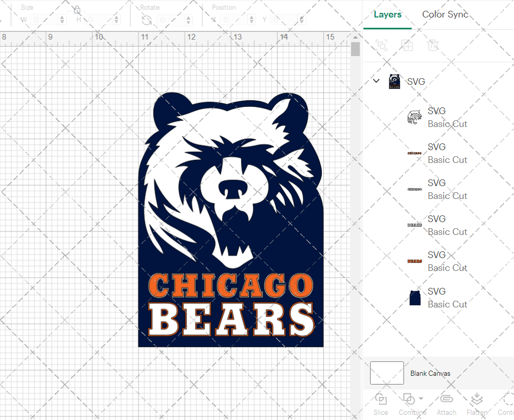Click the Flatten tool

click(x=477, y=404)
